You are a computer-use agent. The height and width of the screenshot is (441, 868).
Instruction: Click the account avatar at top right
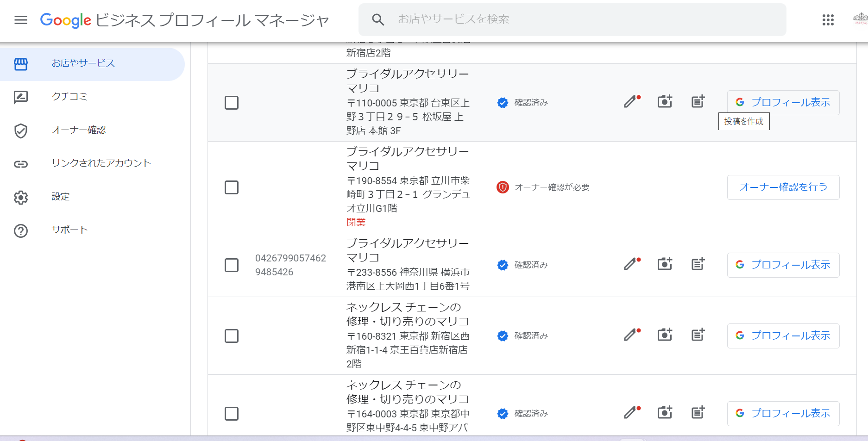860,19
